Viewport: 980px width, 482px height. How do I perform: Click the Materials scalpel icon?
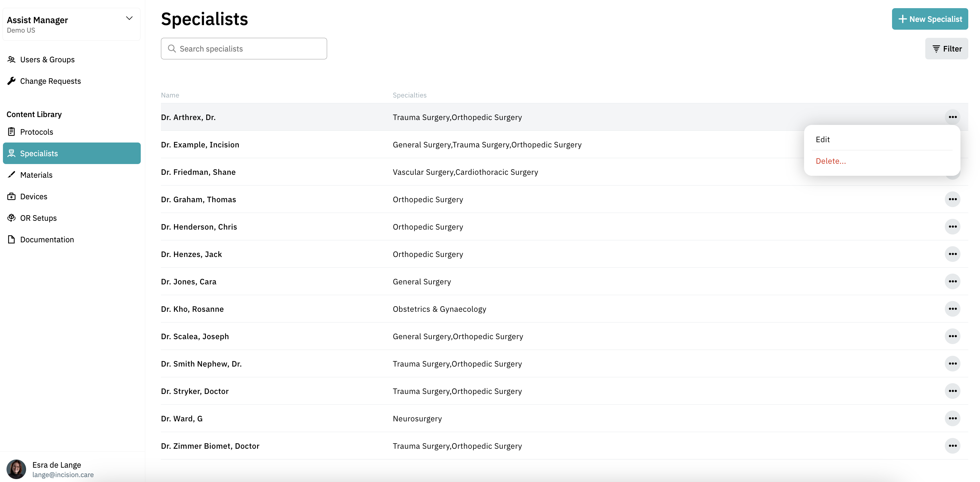pyautogui.click(x=11, y=175)
